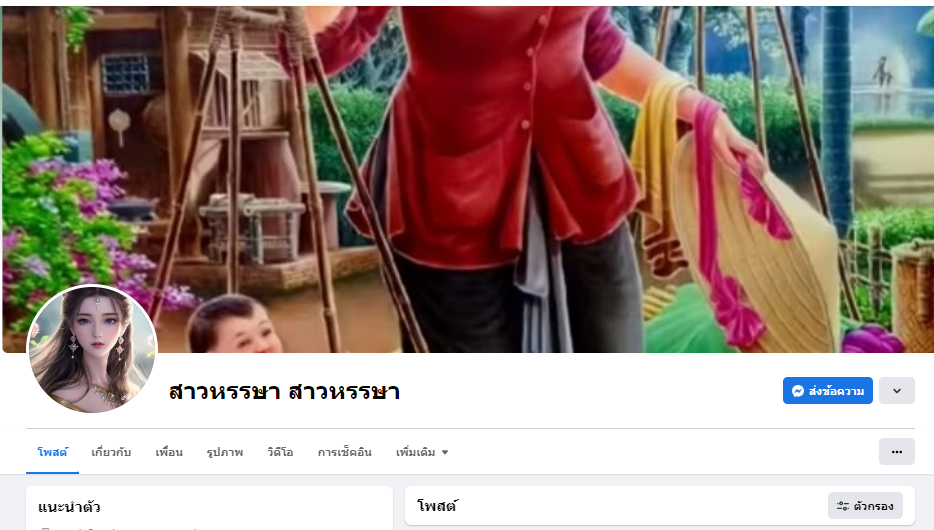Open the เกี่ยวกับ tab
The image size is (934, 530).
[111, 452]
